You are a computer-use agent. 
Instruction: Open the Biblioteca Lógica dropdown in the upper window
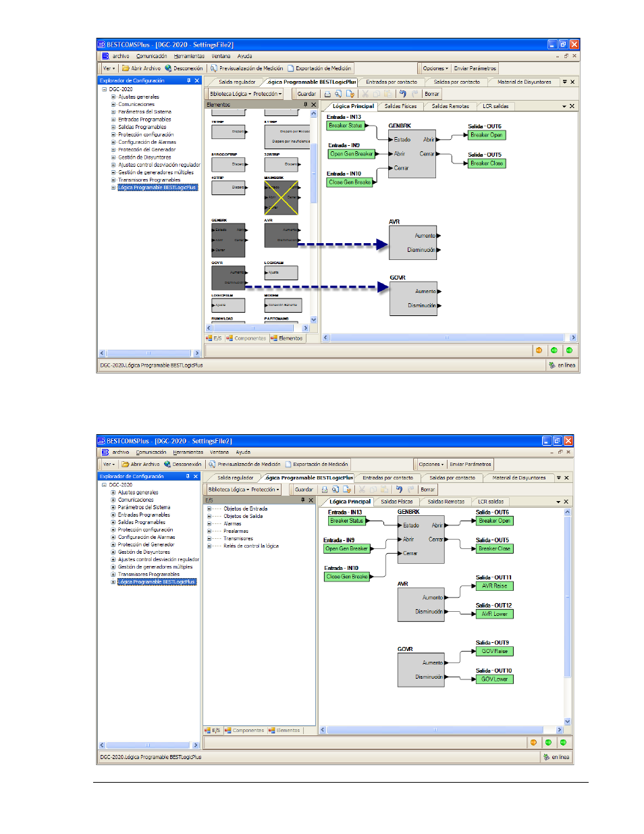point(230,94)
